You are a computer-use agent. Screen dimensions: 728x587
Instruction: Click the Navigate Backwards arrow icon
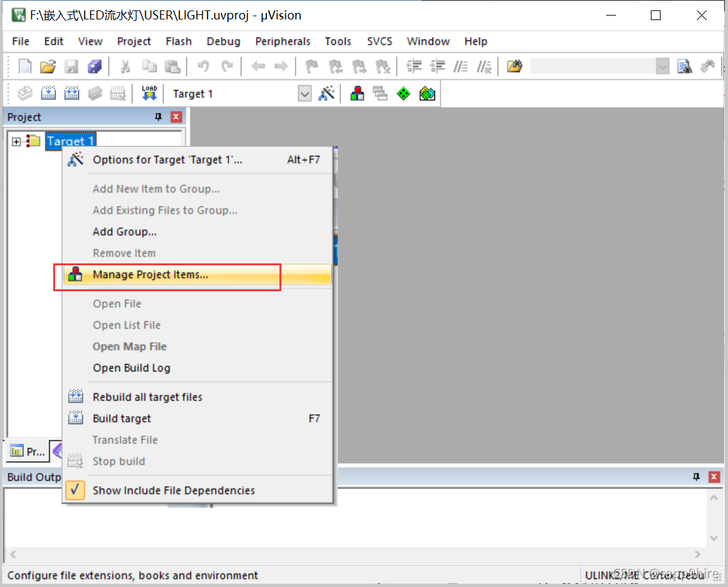[x=257, y=66]
